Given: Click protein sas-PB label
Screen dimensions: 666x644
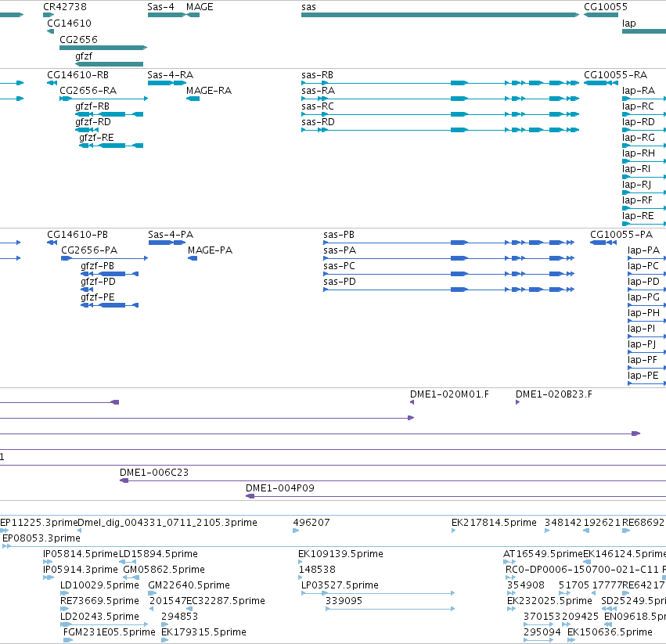Looking at the screenshot, I should coord(339,235).
